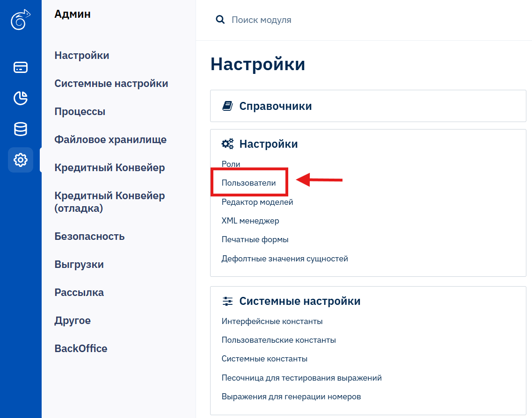Viewport: 532px width, 418px height.
Task: Open Процессы in the admin menu
Action: click(x=80, y=112)
